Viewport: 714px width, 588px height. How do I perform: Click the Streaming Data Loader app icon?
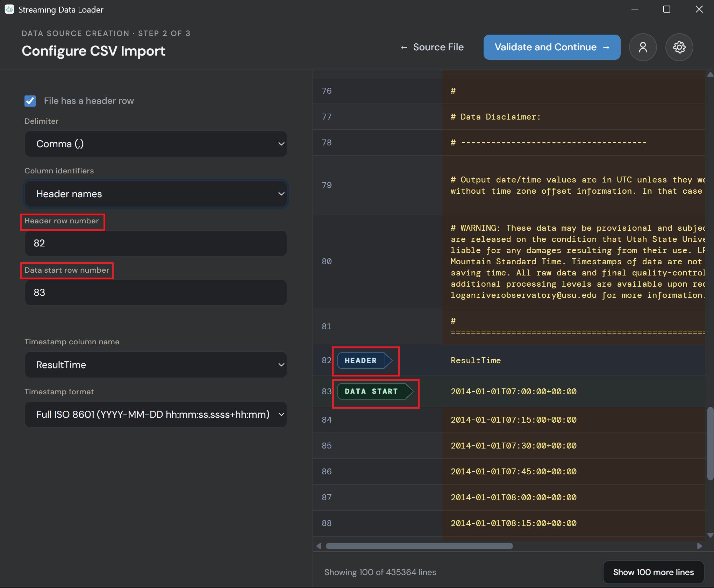click(x=9, y=9)
